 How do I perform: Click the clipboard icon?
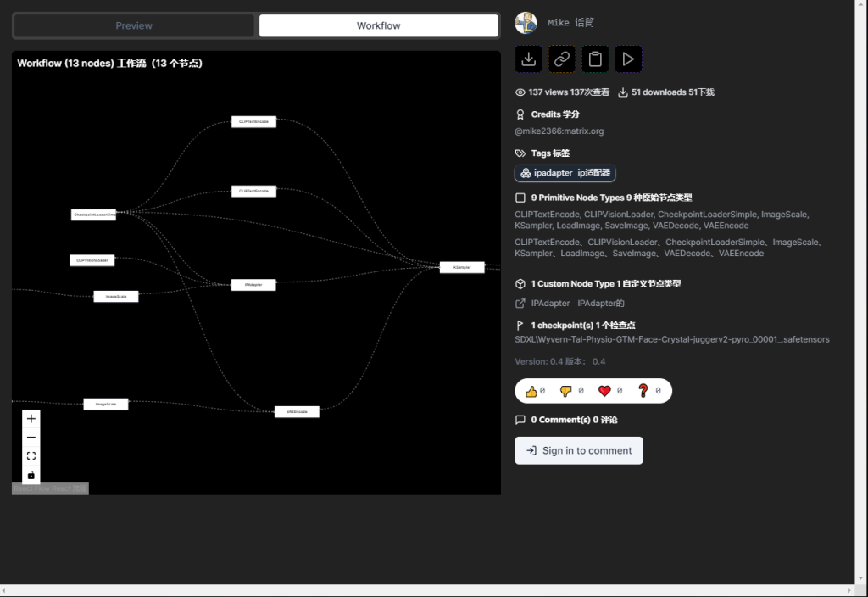point(594,59)
